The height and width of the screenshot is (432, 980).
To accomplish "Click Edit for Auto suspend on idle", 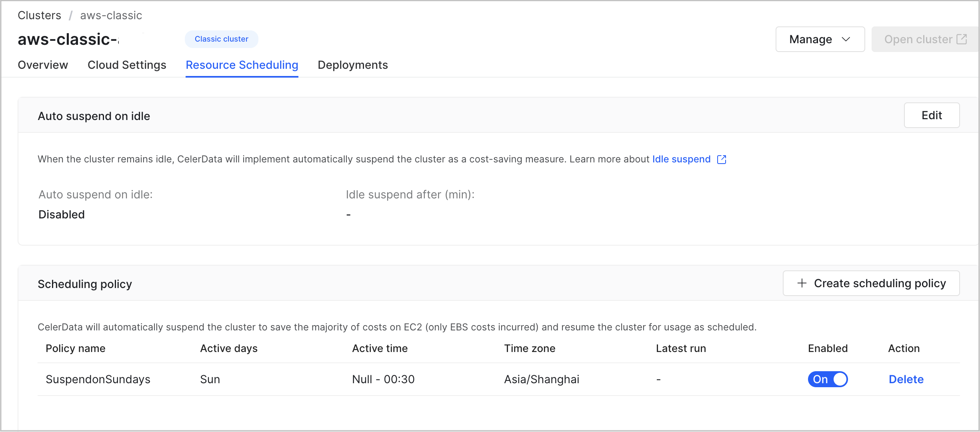I will [x=931, y=115].
